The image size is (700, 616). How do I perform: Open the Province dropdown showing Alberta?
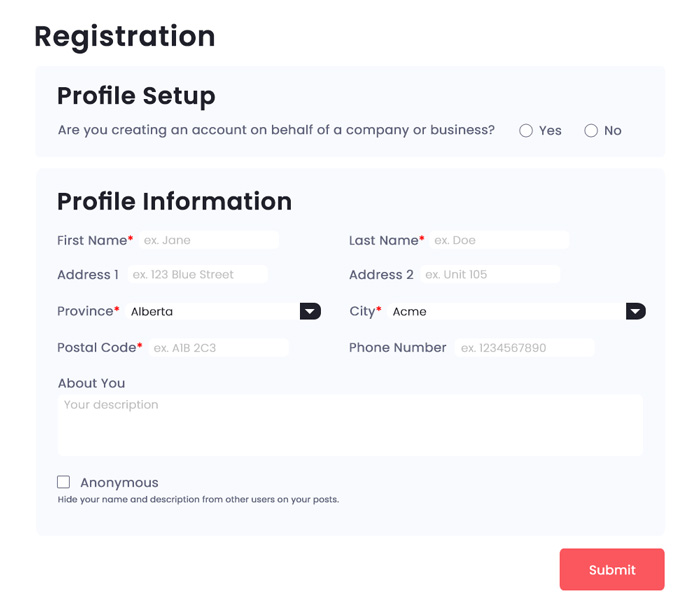[x=223, y=311]
